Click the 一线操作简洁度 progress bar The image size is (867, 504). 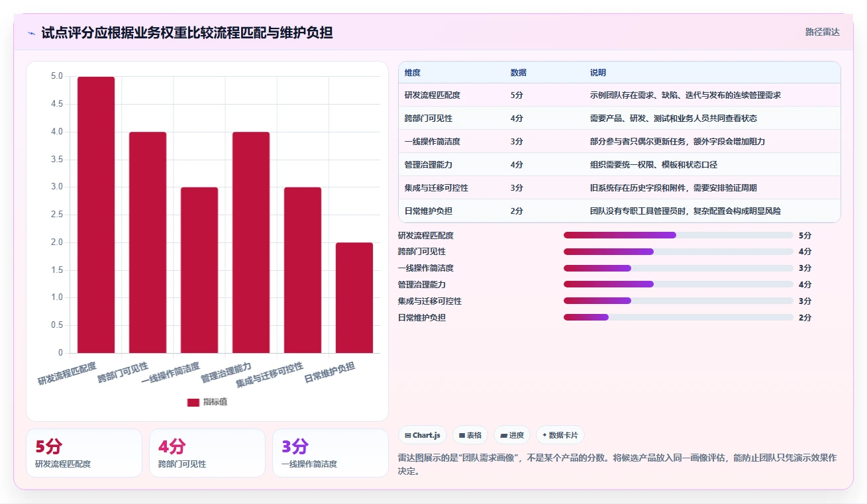[678, 268]
